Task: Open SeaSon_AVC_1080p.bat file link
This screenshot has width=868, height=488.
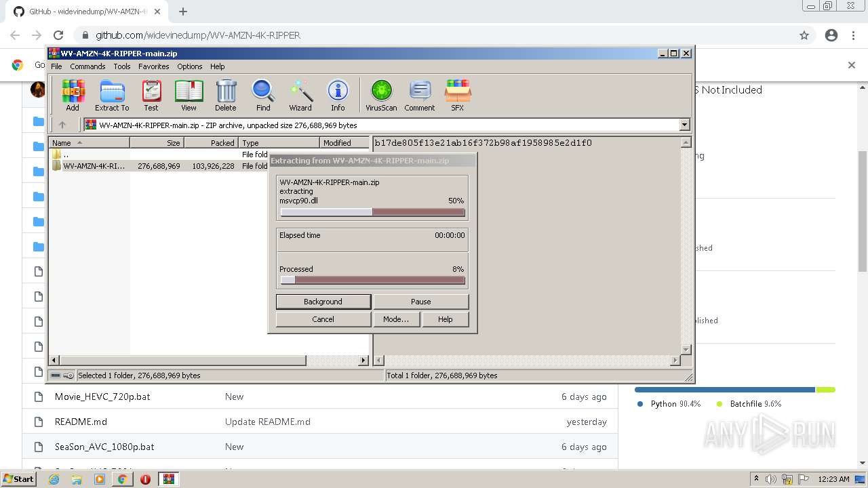Action: tap(104, 447)
